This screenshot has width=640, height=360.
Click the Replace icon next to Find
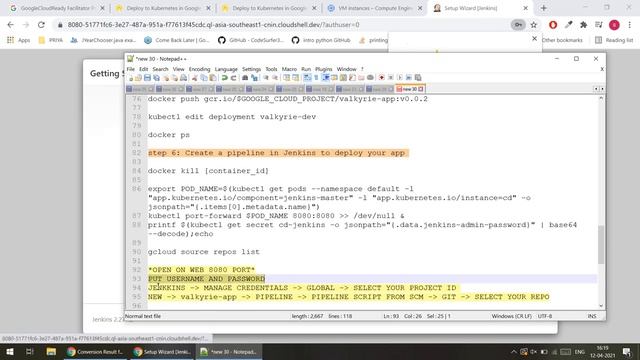pos(254,78)
